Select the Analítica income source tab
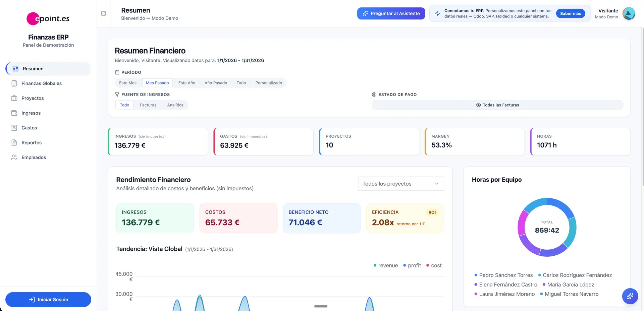The height and width of the screenshot is (311, 644). [x=175, y=105]
